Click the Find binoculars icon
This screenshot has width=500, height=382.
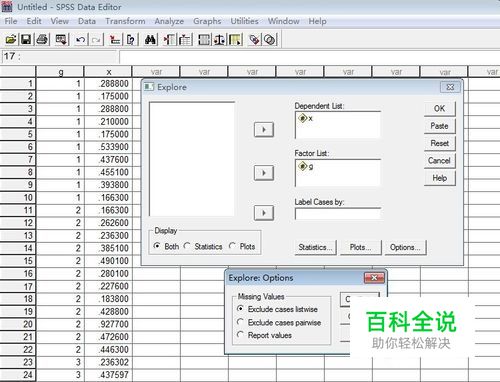click(x=150, y=40)
